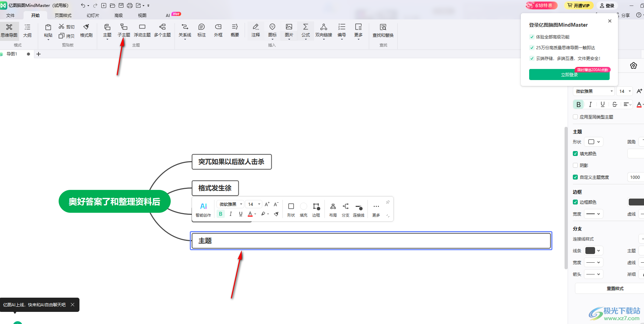Cut selection with 剪切

67,27
